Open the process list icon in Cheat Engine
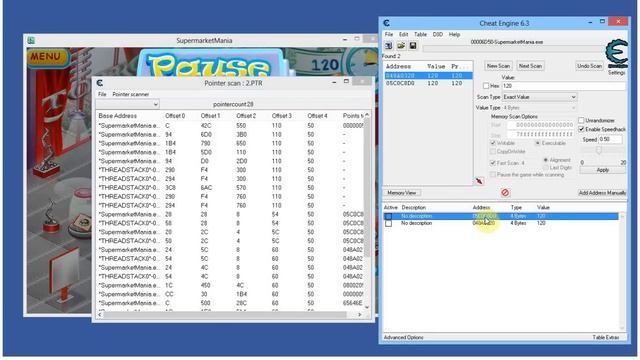 click(x=389, y=46)
